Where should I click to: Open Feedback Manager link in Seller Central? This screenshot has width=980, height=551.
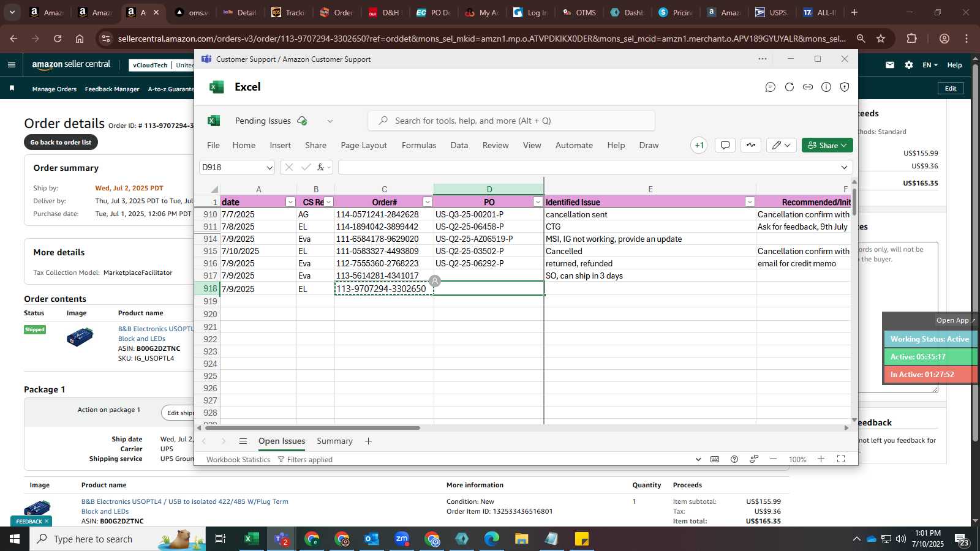point(112,89)
